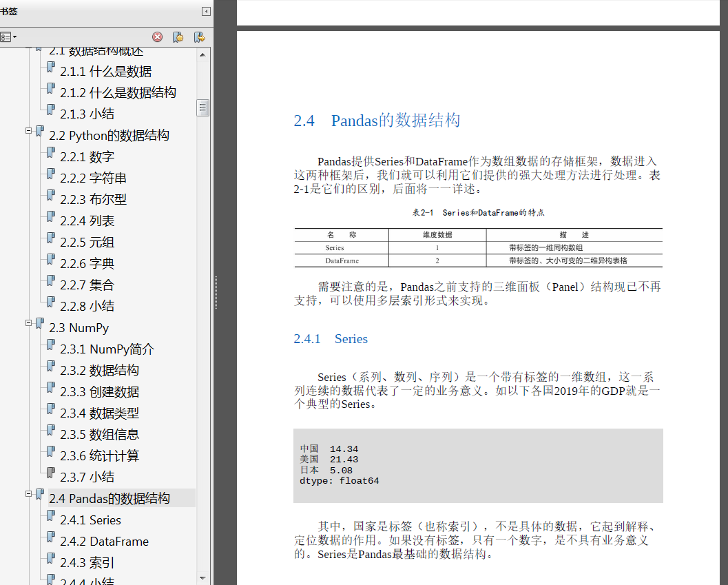Jump to bookmark 2.4.3 索引

pyautogui.click(x=87, y=563)
